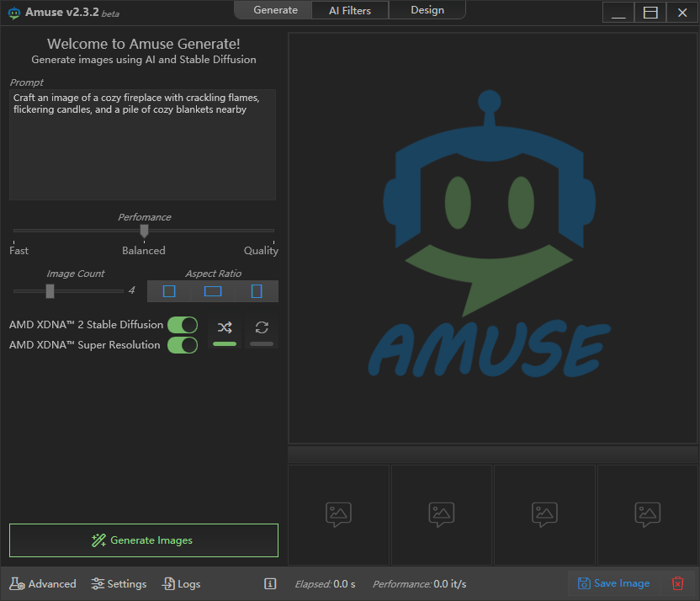Minimize the Amuse window
This screenshot has width=700, height=601.
[618, 13]
